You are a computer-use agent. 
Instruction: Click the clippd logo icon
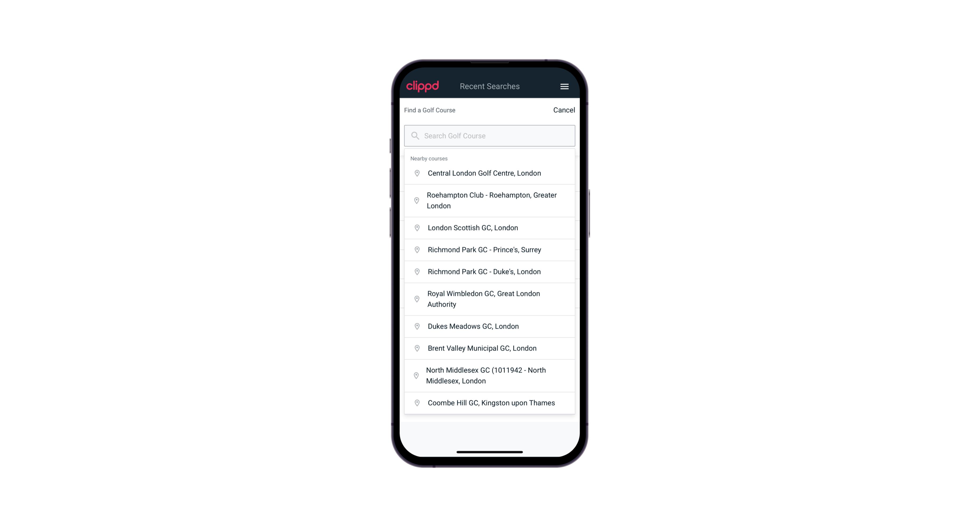tap(423, 86)
